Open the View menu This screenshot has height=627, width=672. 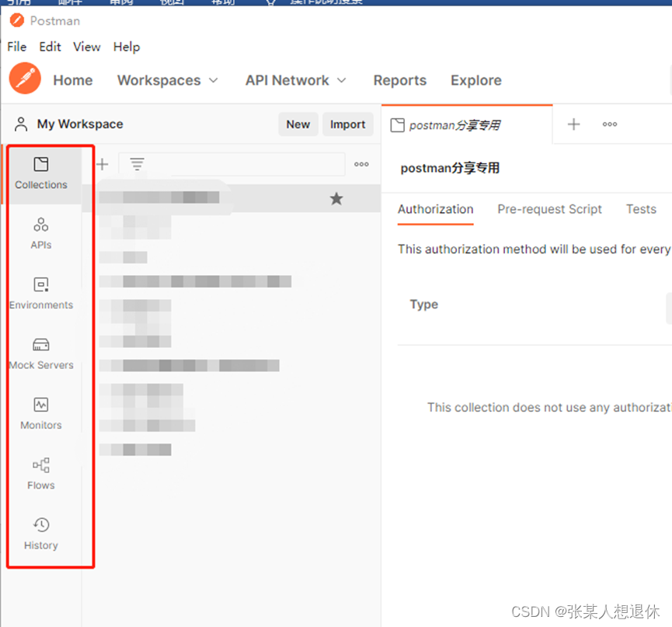[86, 47]
